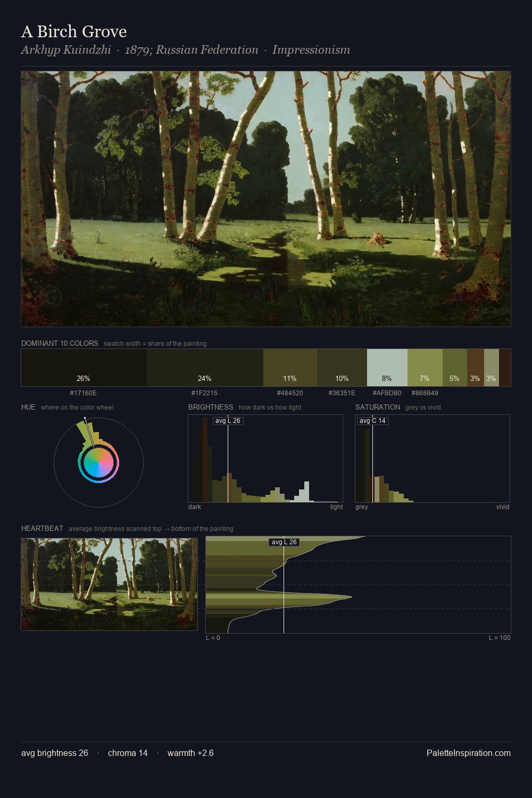Select the 5% olive swatch

coord(455,368)
